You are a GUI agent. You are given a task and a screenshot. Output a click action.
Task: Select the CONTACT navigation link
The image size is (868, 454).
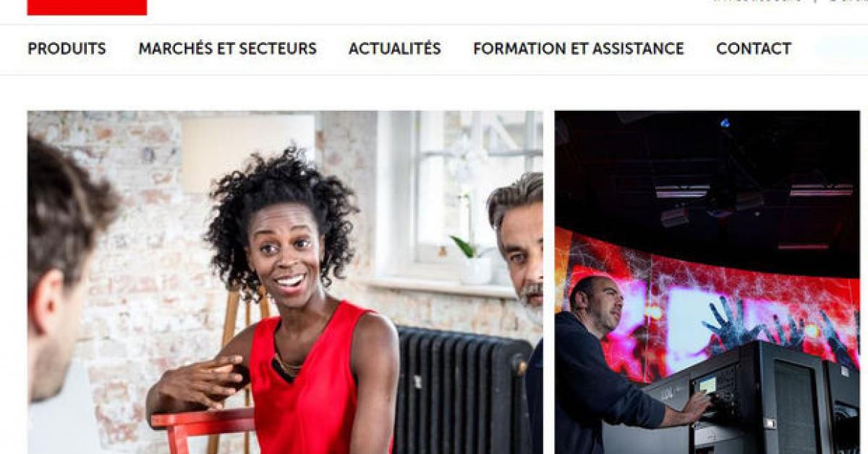click(753, 49)
